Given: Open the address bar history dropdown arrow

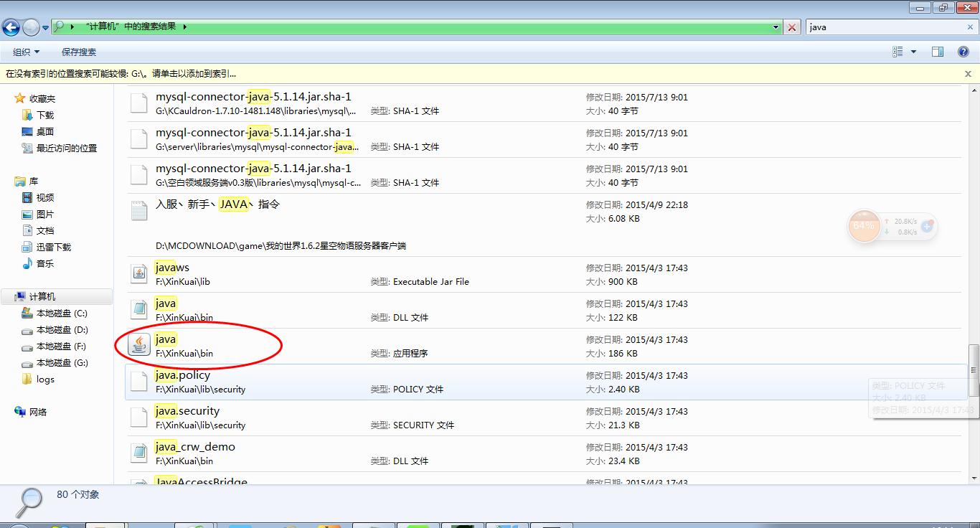Looking at the screenshot, I should coord(776,27).
